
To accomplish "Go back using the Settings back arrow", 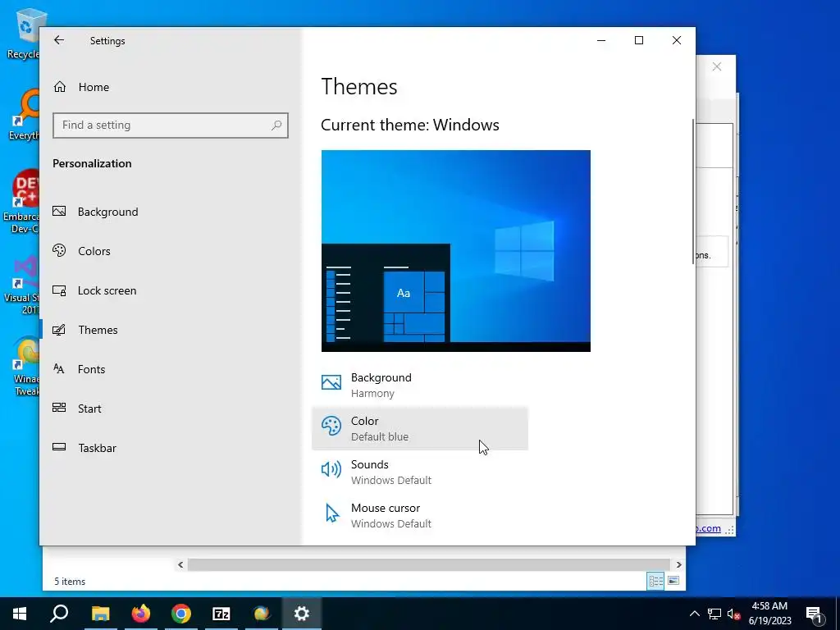I will pos(59,40).
